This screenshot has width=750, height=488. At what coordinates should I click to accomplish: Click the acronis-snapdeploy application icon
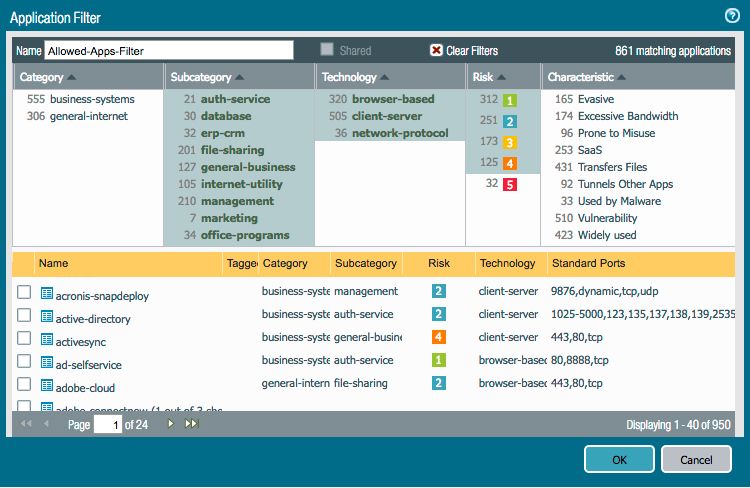[46, 293]
